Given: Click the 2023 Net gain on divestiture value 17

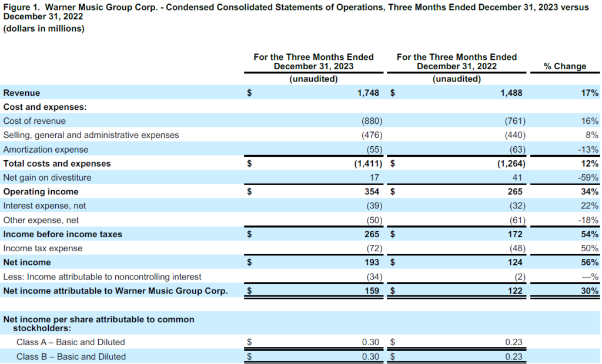Looking at the screenshot, I should [374, 177].
